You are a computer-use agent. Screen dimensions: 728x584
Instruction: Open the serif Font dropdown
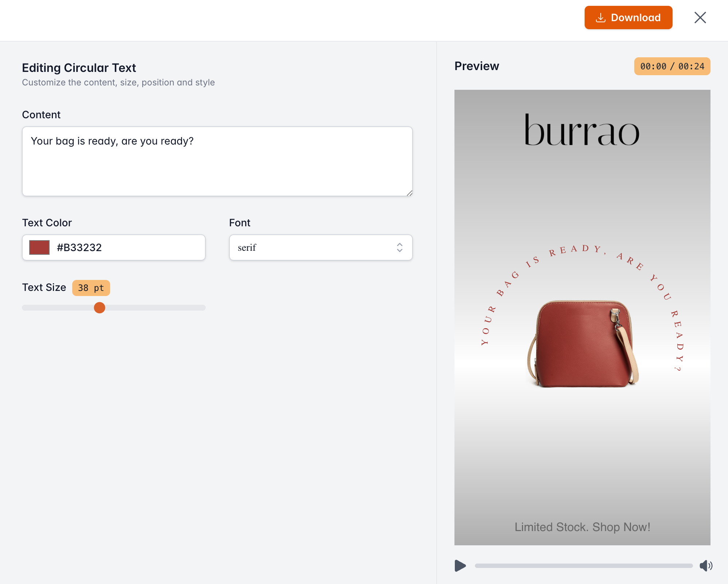tap(321, 247)
